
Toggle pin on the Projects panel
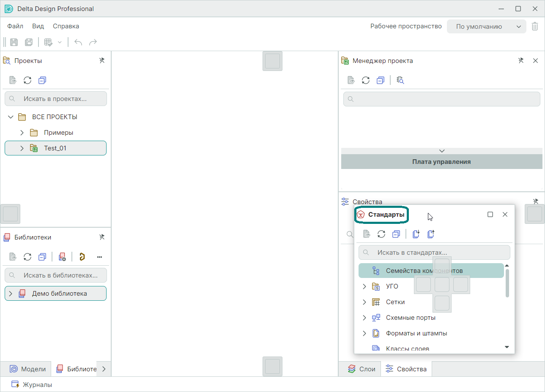pyautogui.click(x=102, y=60)
